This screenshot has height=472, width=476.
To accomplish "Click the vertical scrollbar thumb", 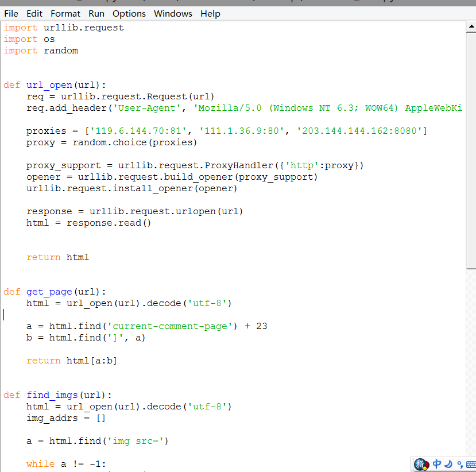I will pos(470,149).
